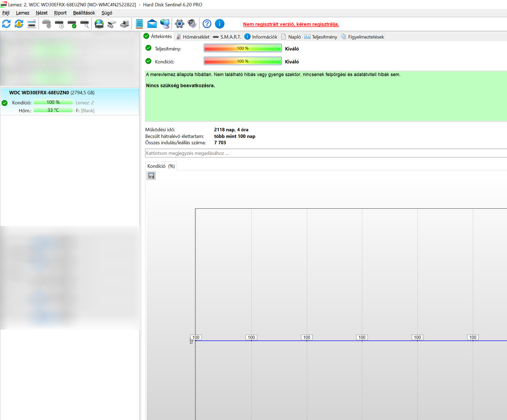Switch to the Napló tab
This screenshot has height=420, width=507.
(x=291, y=37)
